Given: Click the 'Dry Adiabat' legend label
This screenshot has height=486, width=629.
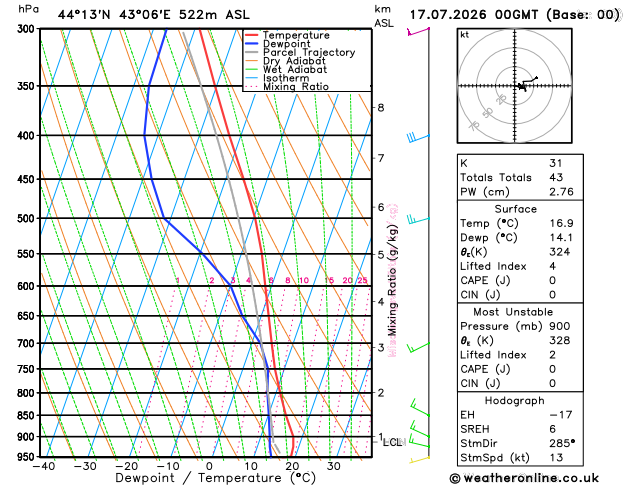Looking at the screenshot, I should (x=294, y=61).
